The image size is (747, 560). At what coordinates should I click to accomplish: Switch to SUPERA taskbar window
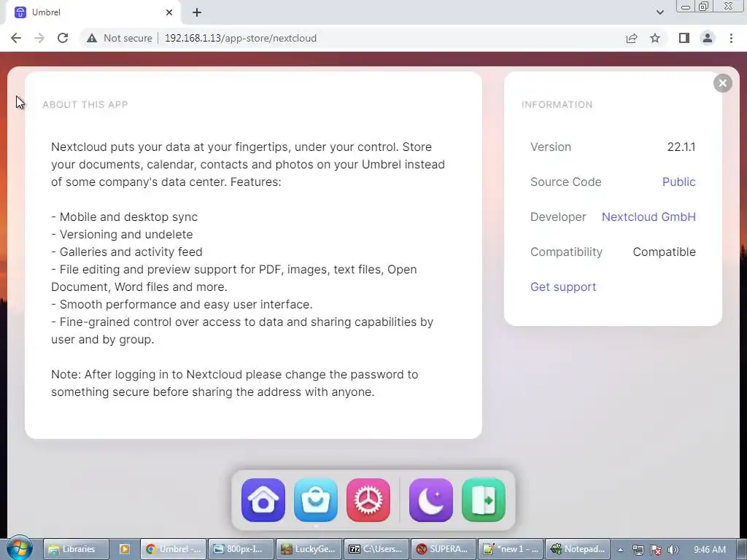[x=444, y=549]
